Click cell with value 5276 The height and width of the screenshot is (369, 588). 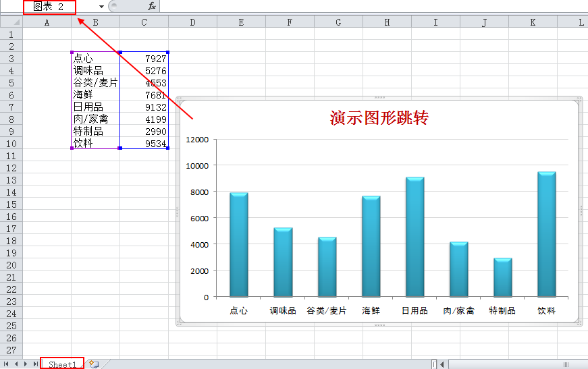[144, 70]
